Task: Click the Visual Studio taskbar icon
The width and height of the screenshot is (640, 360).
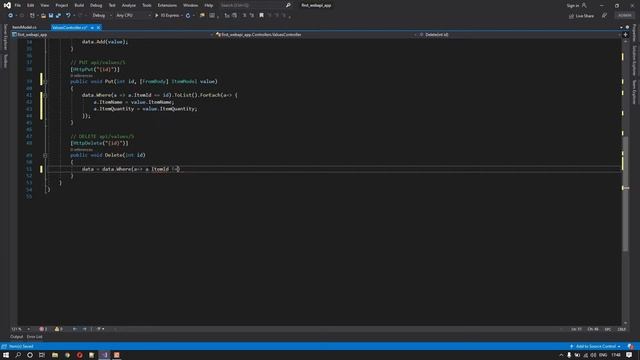Action: coord(104,355)
